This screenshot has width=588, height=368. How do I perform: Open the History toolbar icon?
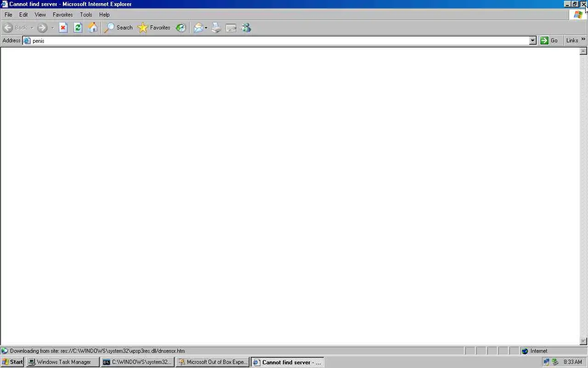[x=181, y=28]
